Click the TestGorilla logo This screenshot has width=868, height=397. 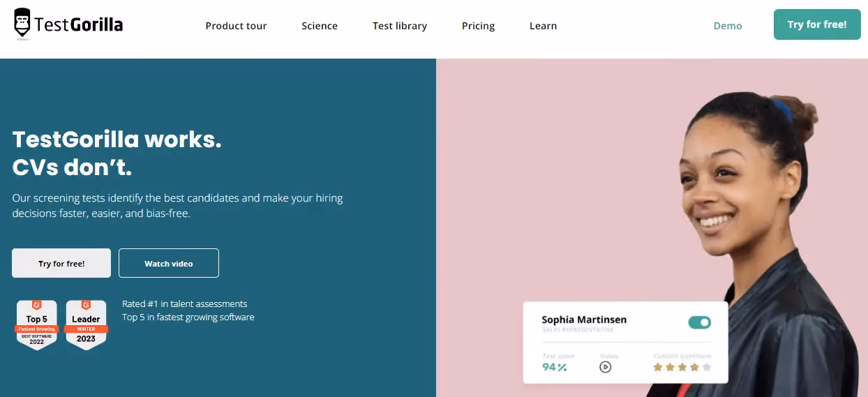click(68, 24)
